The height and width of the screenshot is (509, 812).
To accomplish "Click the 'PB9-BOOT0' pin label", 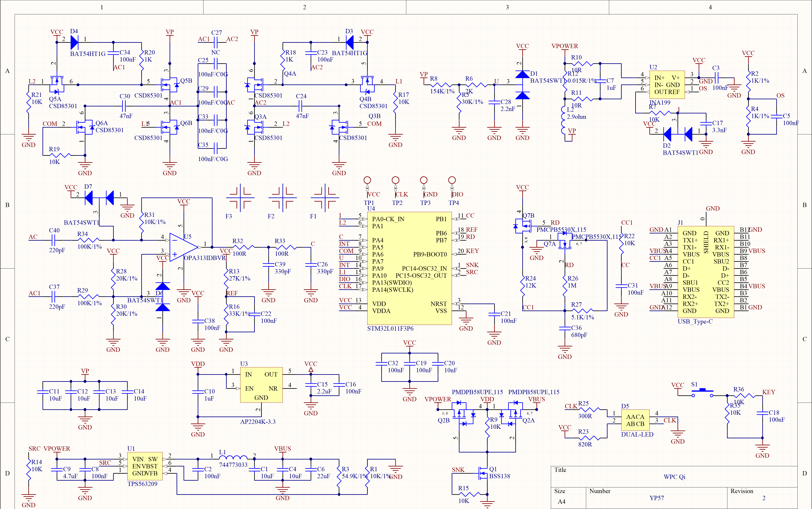I will pos(430,254).
